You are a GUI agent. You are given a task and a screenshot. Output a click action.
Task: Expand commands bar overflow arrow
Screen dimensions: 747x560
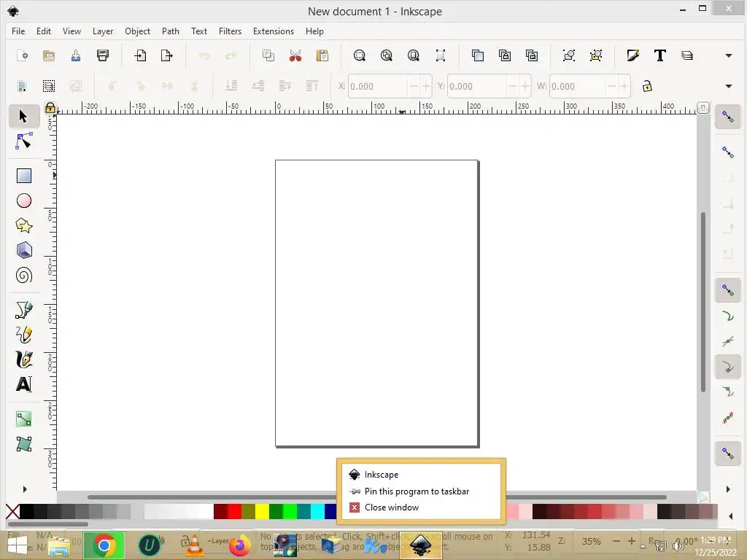point(729,55)
